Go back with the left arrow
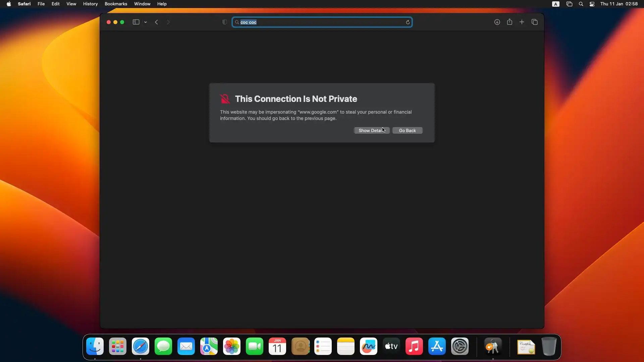The image size is (644, 362). (x=156, y=22)
